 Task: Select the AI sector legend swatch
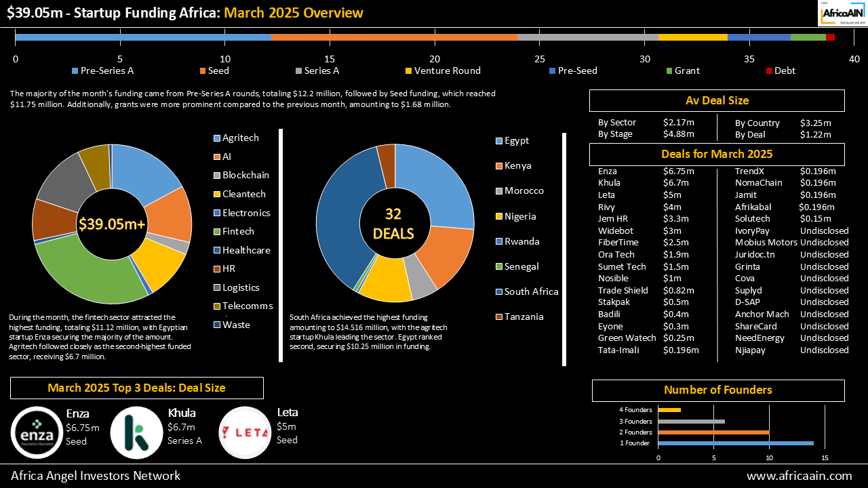coord(216,157)
